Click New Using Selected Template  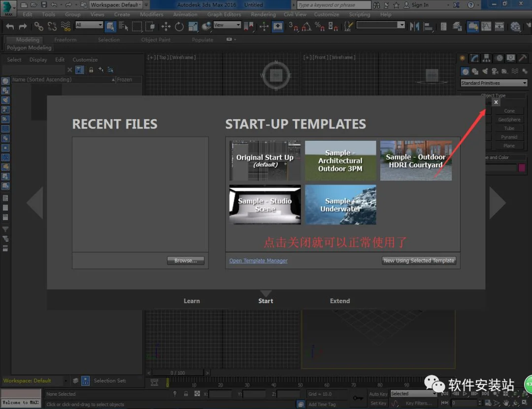coord(419,260)
